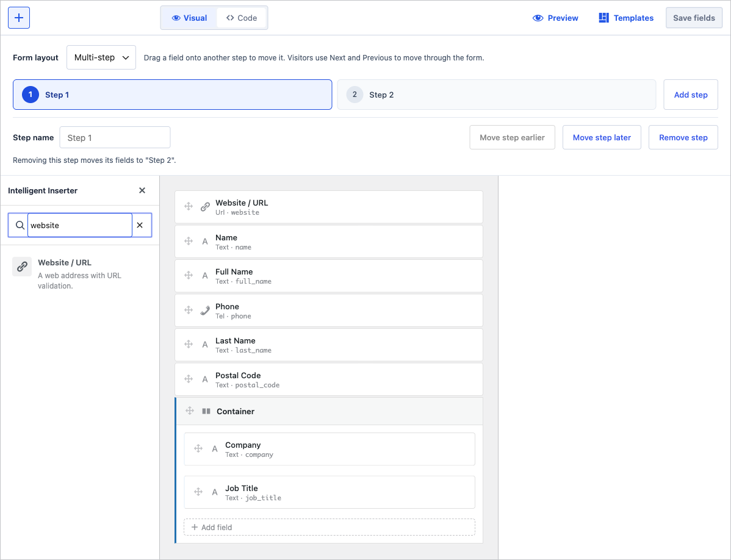Select the Name field label
Image resolution: width=731 pixels, height=560 pixels.
coord(226,238)
